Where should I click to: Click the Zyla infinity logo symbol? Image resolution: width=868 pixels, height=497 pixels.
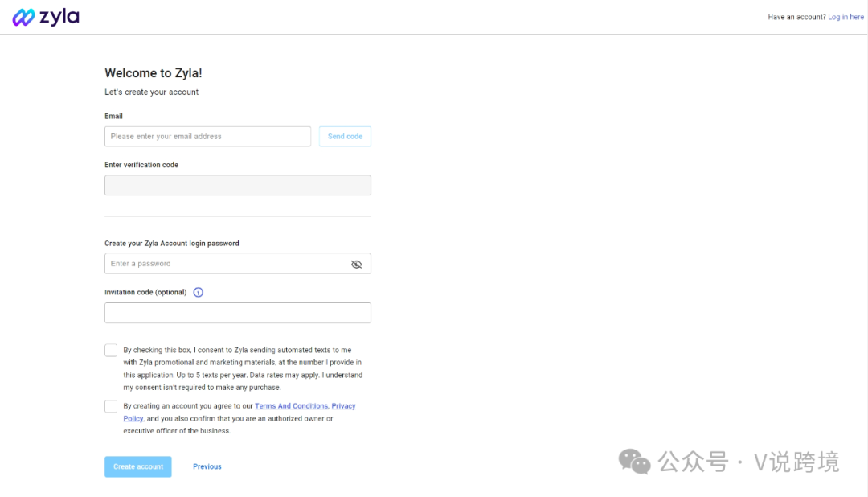[24, 17]
